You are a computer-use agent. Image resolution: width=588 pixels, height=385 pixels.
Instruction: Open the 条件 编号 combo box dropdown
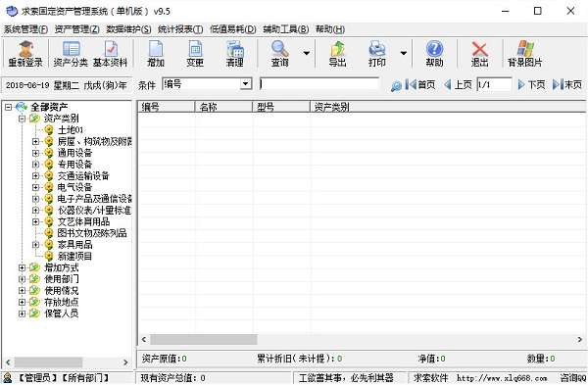[246, 83]
